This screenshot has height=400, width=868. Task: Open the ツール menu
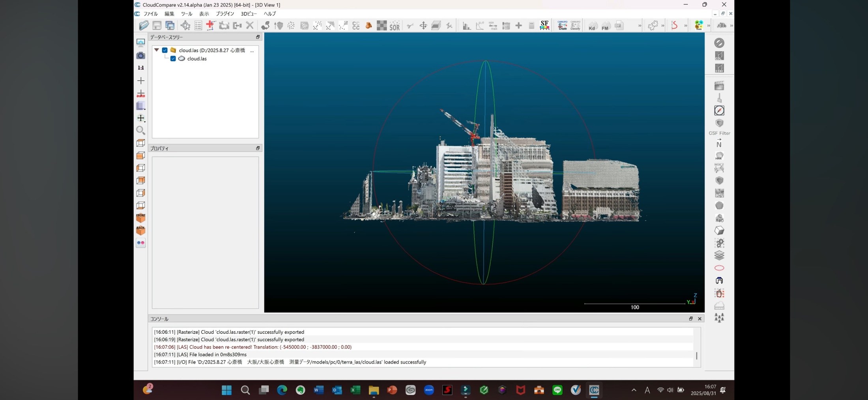tap(187, 14)
